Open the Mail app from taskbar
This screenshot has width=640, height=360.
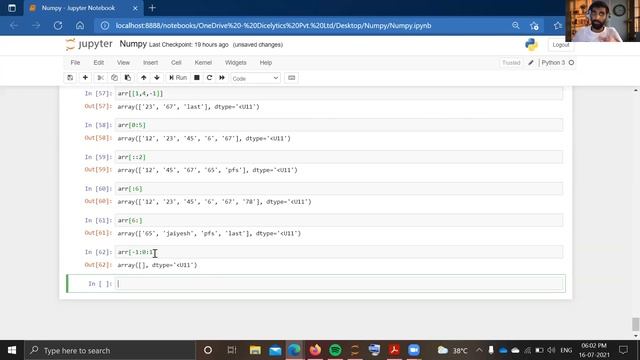[x=275, y=350]
